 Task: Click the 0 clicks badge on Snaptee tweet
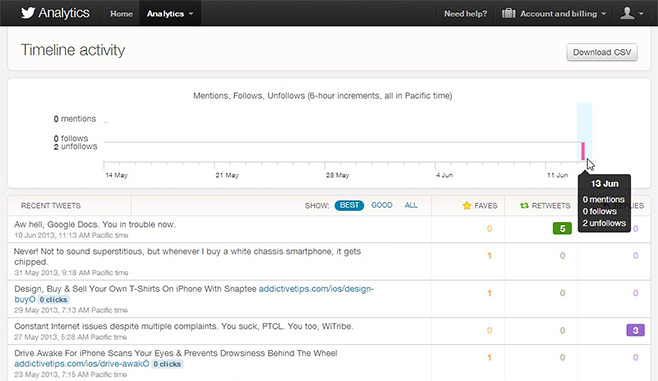click(53, 300)
